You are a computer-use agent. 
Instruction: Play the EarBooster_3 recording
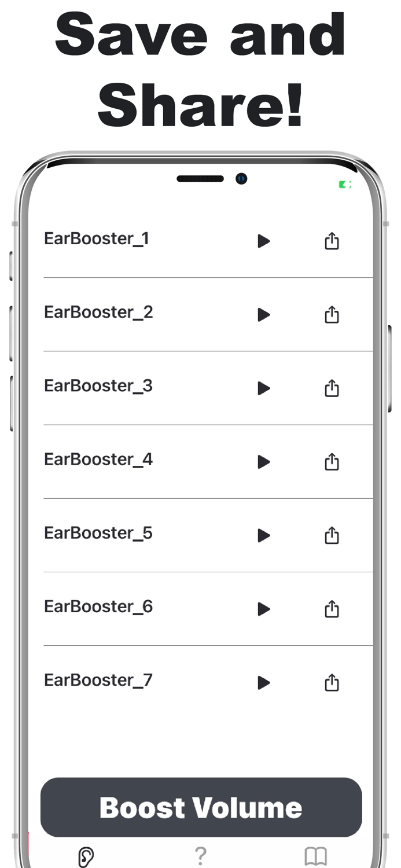pos(263,388)
